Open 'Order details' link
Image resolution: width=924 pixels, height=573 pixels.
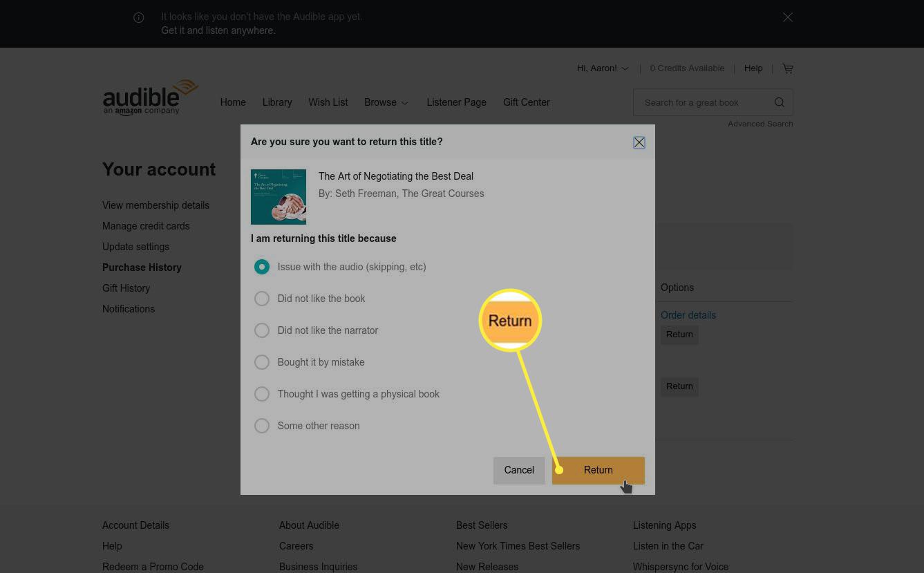point(688,315)
